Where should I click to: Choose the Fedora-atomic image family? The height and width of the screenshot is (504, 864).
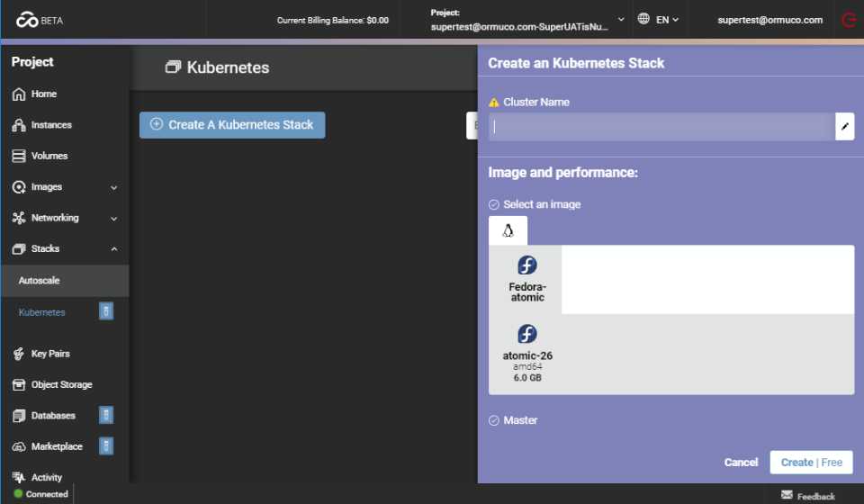click(x=526, y=279)
